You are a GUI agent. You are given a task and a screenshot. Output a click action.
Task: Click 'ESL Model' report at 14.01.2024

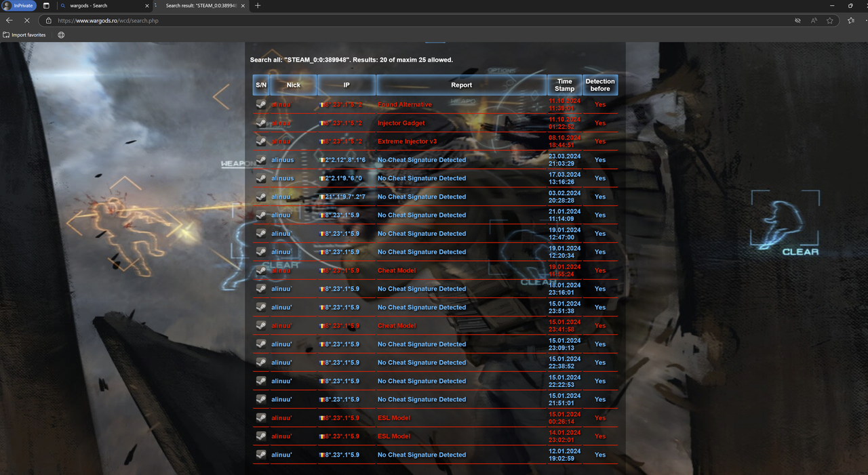pos(394,436)
